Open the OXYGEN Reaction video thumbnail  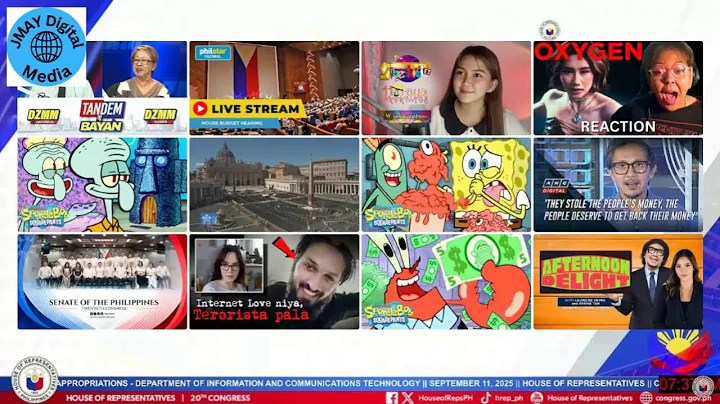tap(618, 88)
